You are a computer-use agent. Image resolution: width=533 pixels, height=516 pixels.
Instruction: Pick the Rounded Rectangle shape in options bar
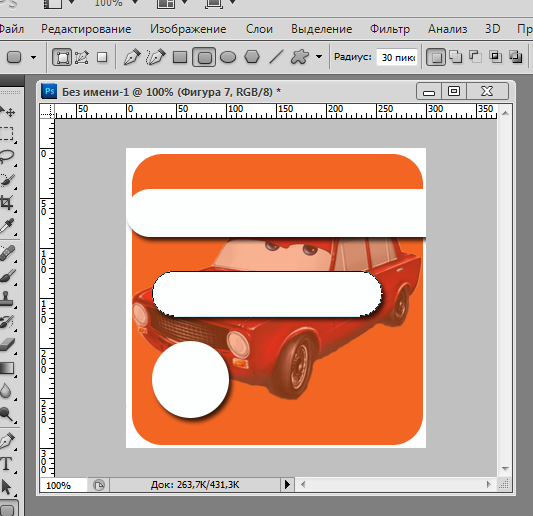204,57
